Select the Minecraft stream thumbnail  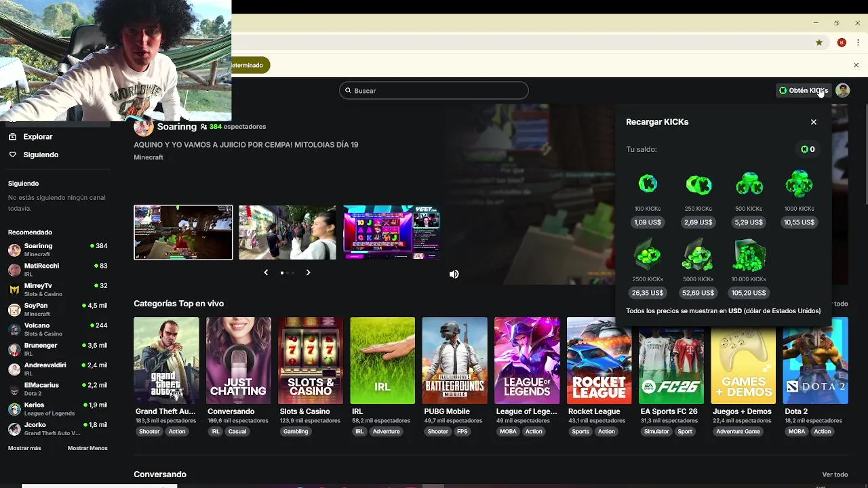point(183,232)
